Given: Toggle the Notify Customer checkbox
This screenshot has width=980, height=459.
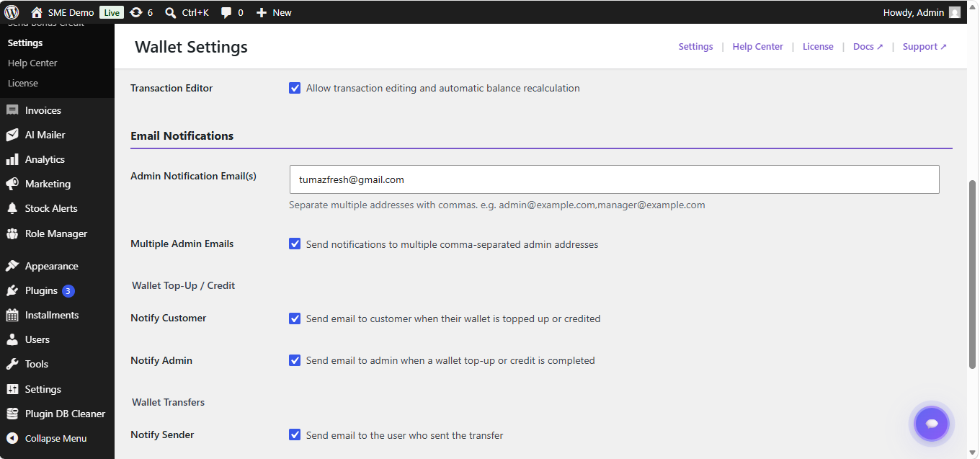Looking at the screenshot, I should point(295,318).
